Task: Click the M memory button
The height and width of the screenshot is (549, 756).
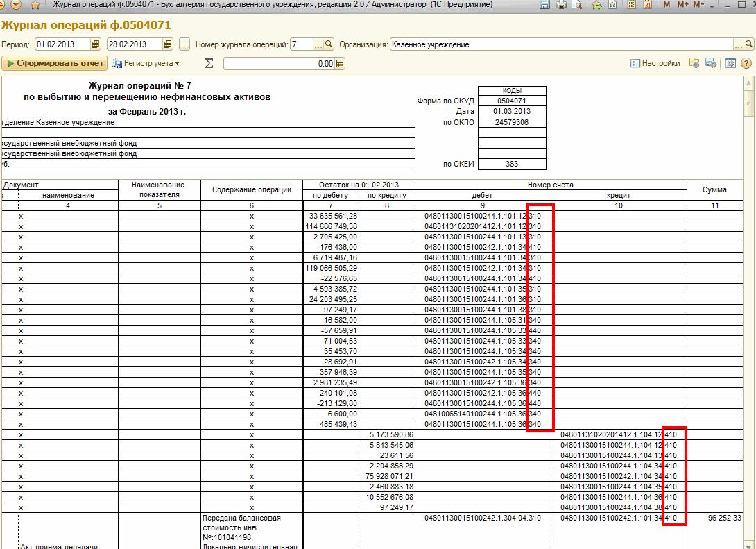Action: (667, 4)
